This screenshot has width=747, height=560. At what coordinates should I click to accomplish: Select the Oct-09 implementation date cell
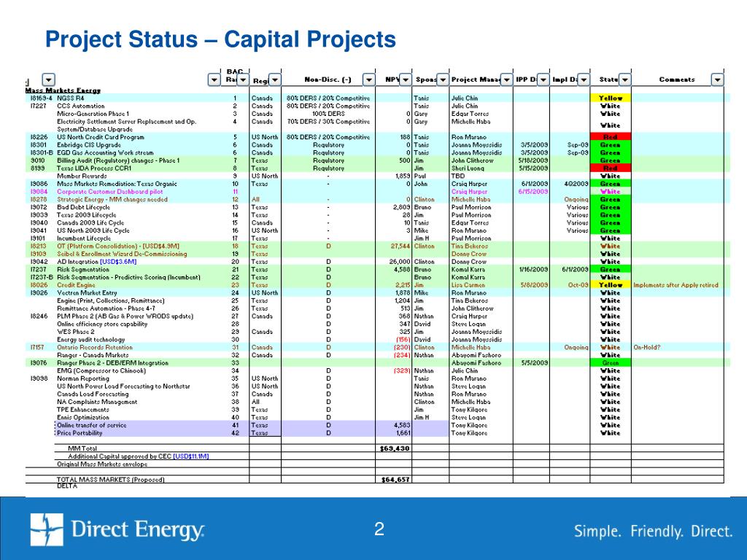point(578,285)
